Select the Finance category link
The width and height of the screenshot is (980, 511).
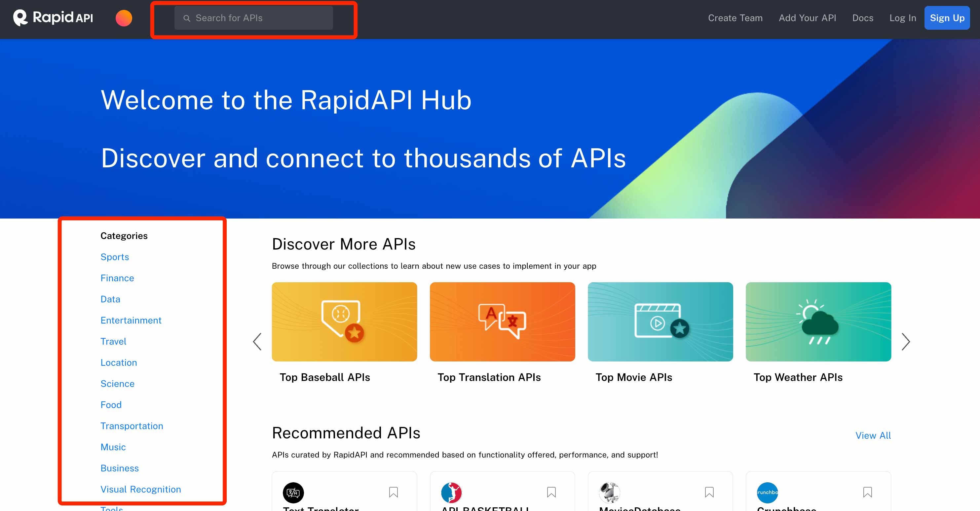[117, 278]
